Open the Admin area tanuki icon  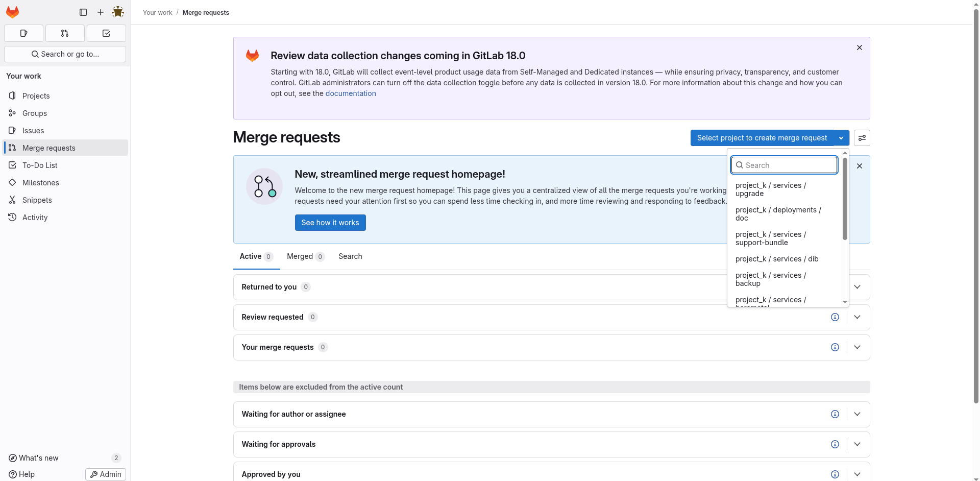[x=118, y=12]
